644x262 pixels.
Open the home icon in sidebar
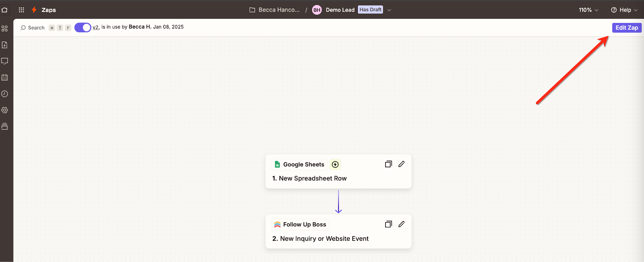tap(4, 10)
